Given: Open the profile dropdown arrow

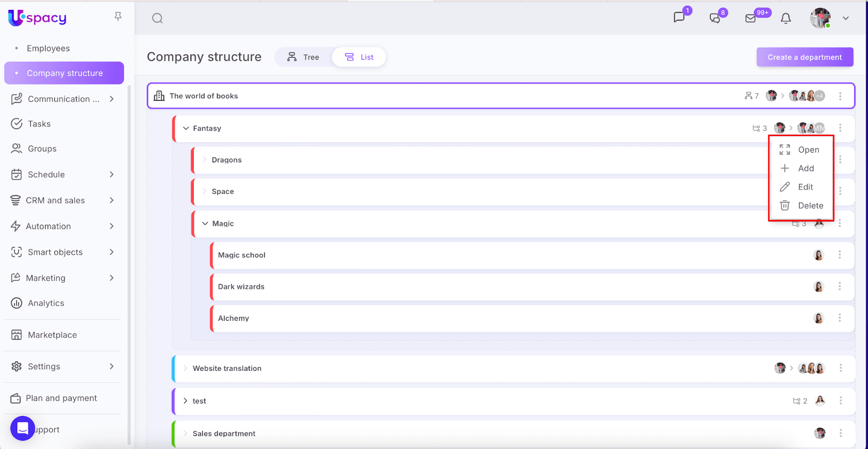Looking at the screenshot, I should 845,18.
